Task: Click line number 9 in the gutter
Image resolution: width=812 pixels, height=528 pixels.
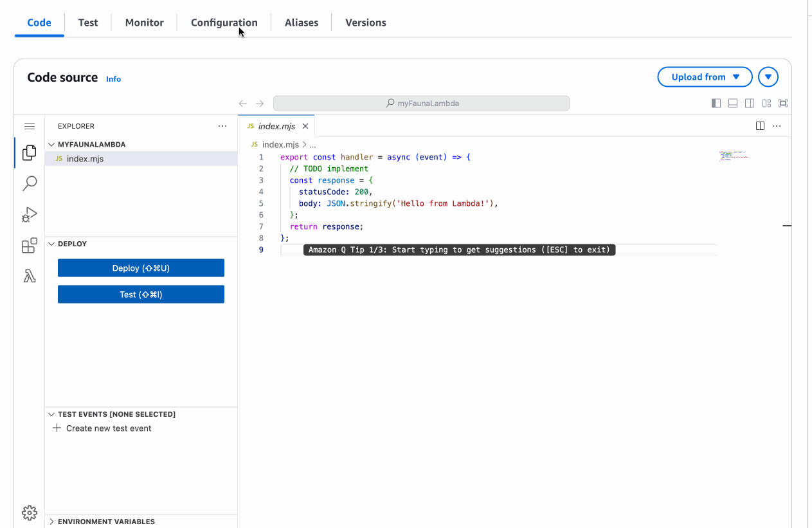Action: click(x=261, y=250)
